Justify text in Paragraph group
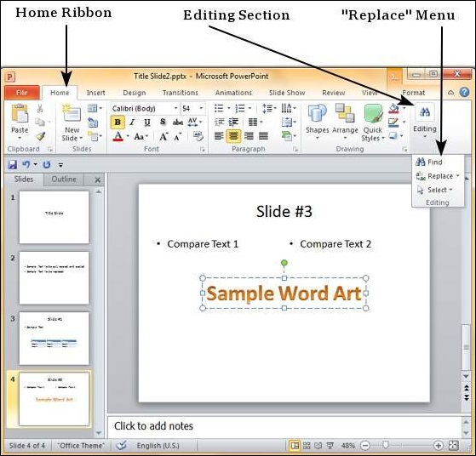 click(x=263, y=135)
